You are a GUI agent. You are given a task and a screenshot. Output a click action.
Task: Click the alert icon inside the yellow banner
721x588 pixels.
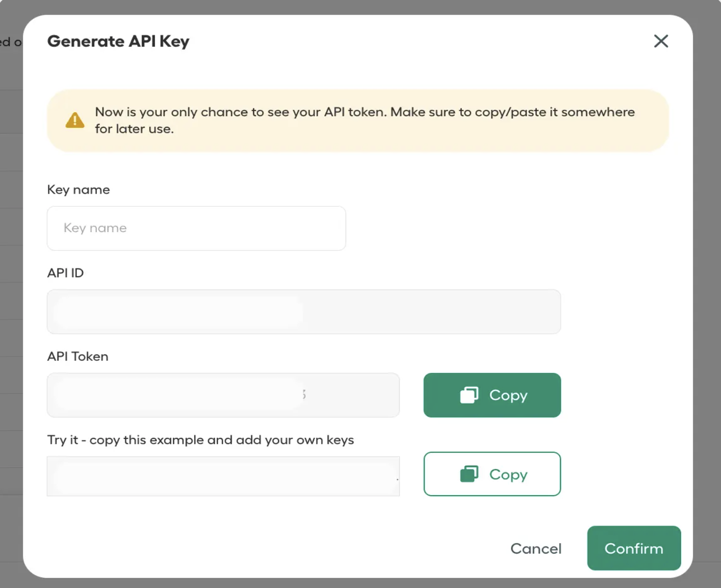pos(75,120)
